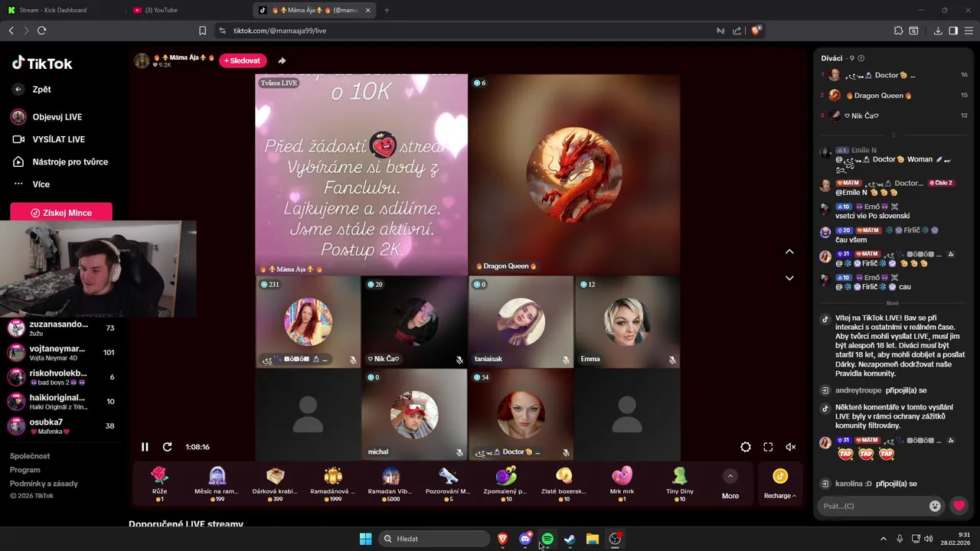980x551 pixels.
Task: Open a new browser tab
Action: tap(387, 10)
